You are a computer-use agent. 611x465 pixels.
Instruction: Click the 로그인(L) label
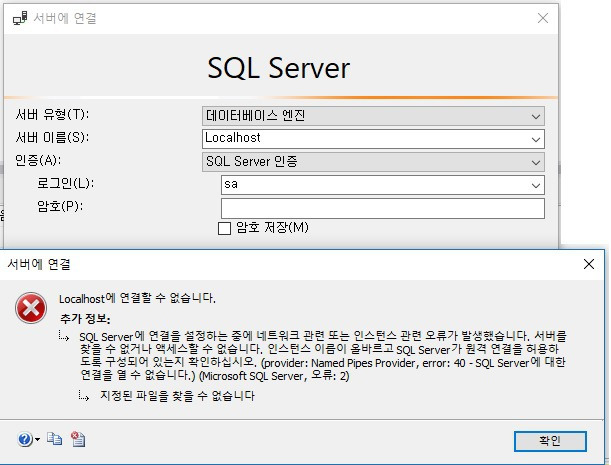click(x=65, y=183)
